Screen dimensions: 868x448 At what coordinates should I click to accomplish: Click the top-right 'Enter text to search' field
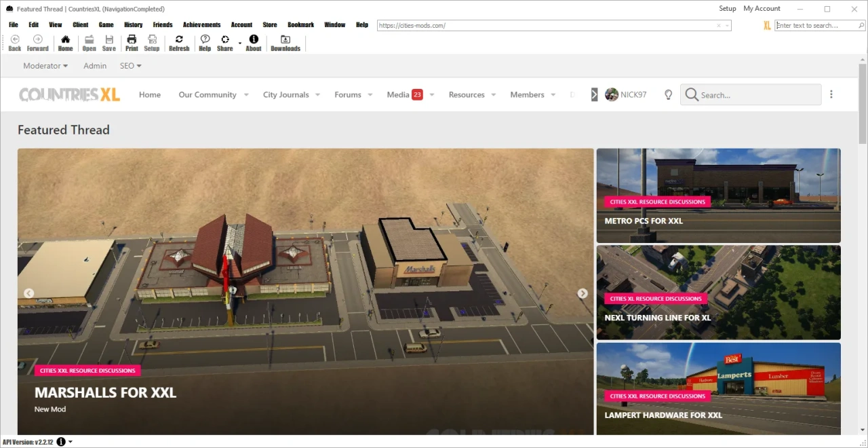pos(820,26)
